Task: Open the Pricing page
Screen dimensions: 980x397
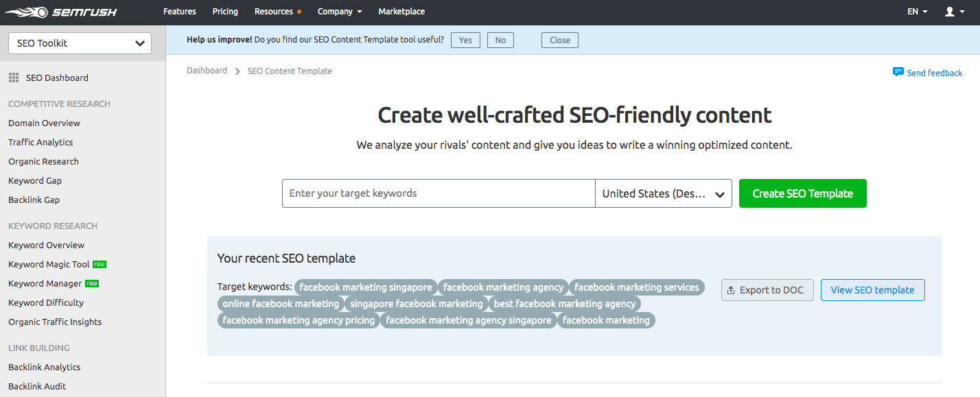Action: click(225, 12)
